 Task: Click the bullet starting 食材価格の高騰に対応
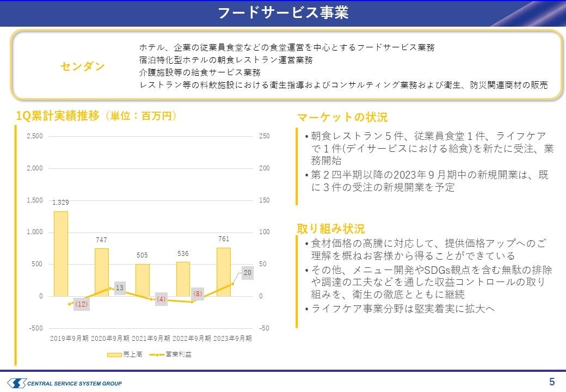425,249
